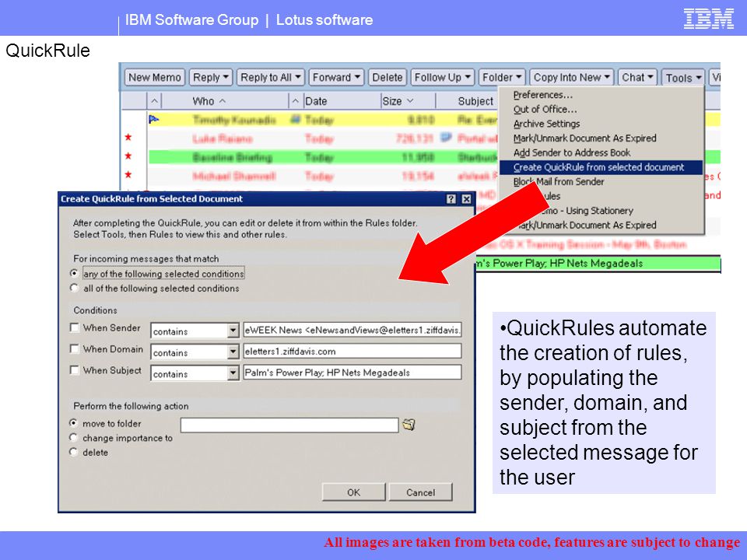The image size is (747, 560).
Task: Choose Add Sender to Address Book
Action: (x=572, y=153)
